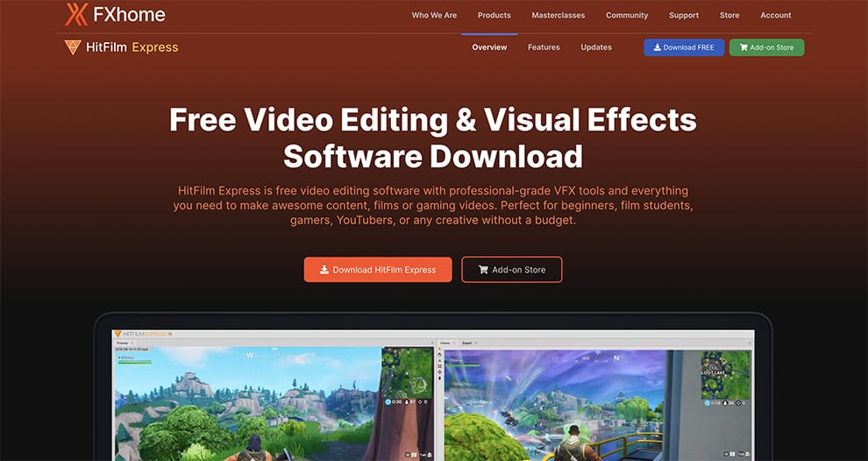
Task: Click the FXhome logo icon
Action: click(76, 14)
